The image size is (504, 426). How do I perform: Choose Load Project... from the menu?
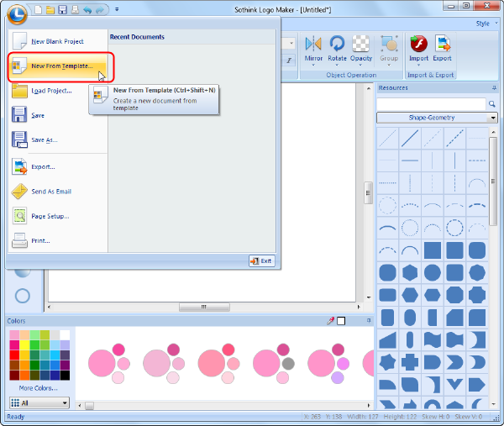pyautogui.click(x=58, y=91)
